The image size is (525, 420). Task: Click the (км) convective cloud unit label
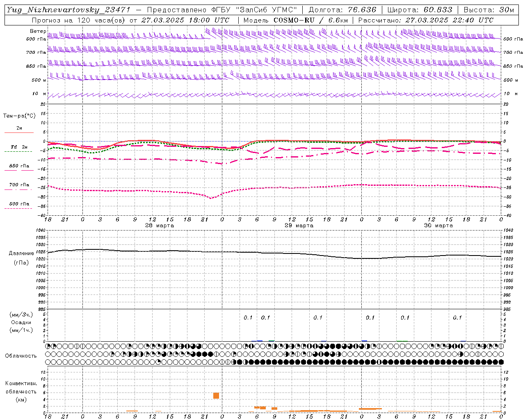(x=21, y=399)
